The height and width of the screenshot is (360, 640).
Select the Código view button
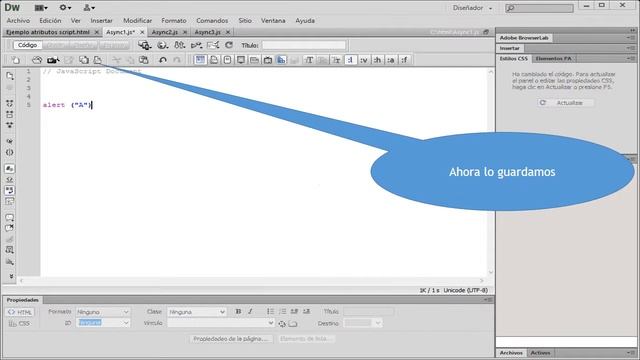pyautogui.click(x=27, y=45)
